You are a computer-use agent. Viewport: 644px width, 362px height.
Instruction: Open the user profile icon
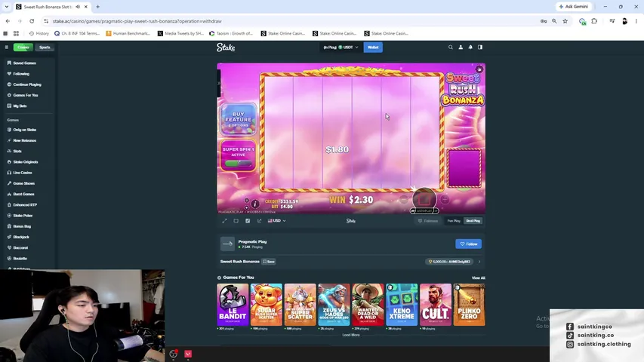tap(461, 48)
